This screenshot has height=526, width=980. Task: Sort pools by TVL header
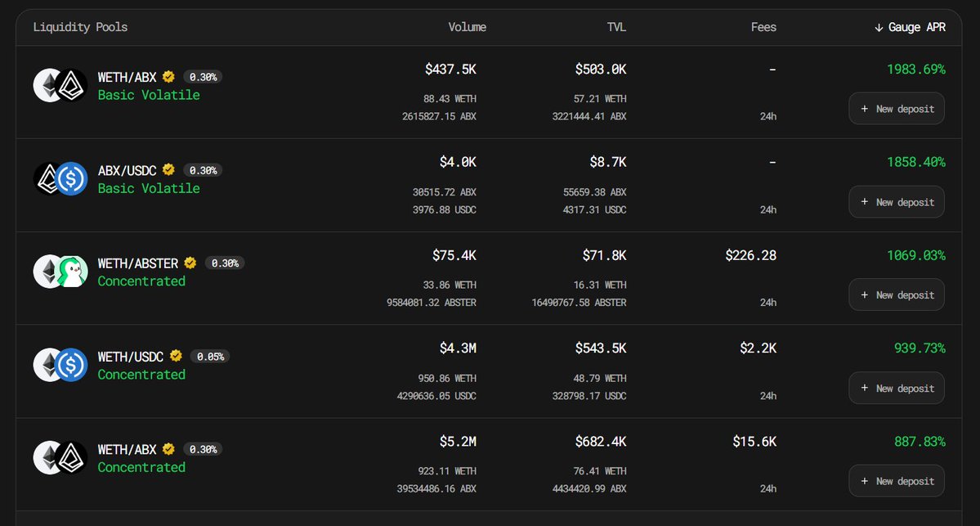[616, 27]
